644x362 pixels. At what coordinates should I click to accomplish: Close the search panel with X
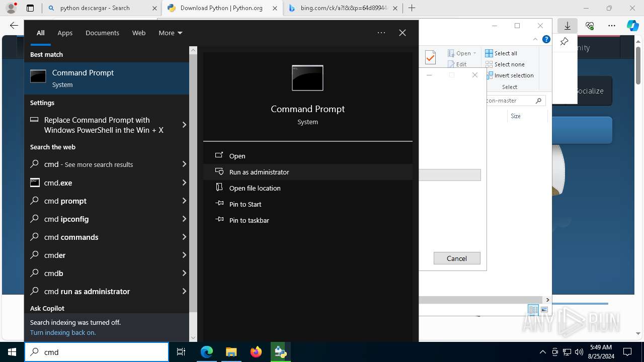coord(403,33)
